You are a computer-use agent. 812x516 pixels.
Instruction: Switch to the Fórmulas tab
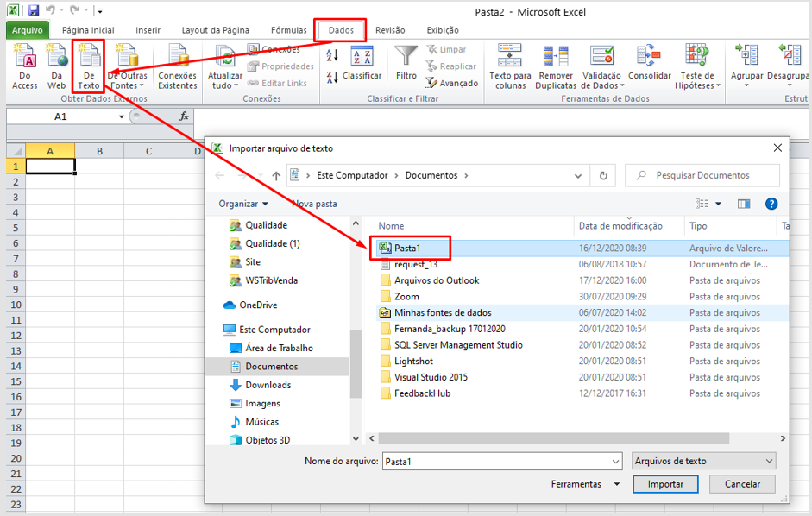289,30
